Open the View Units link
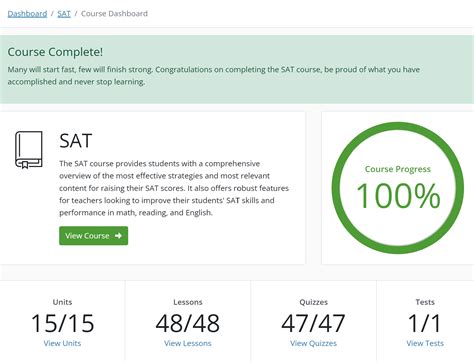The height and width of the screenshot is (363, 474). click(62, 343)
